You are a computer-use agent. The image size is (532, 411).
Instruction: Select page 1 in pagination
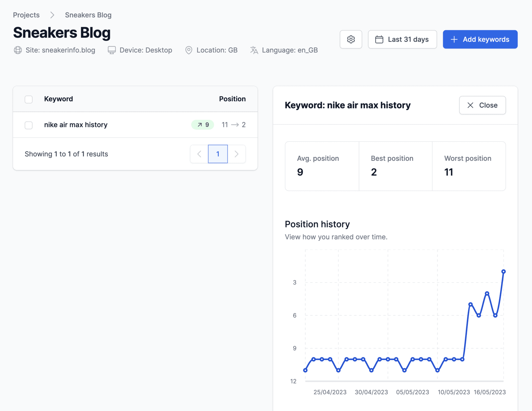pos(218,154)
